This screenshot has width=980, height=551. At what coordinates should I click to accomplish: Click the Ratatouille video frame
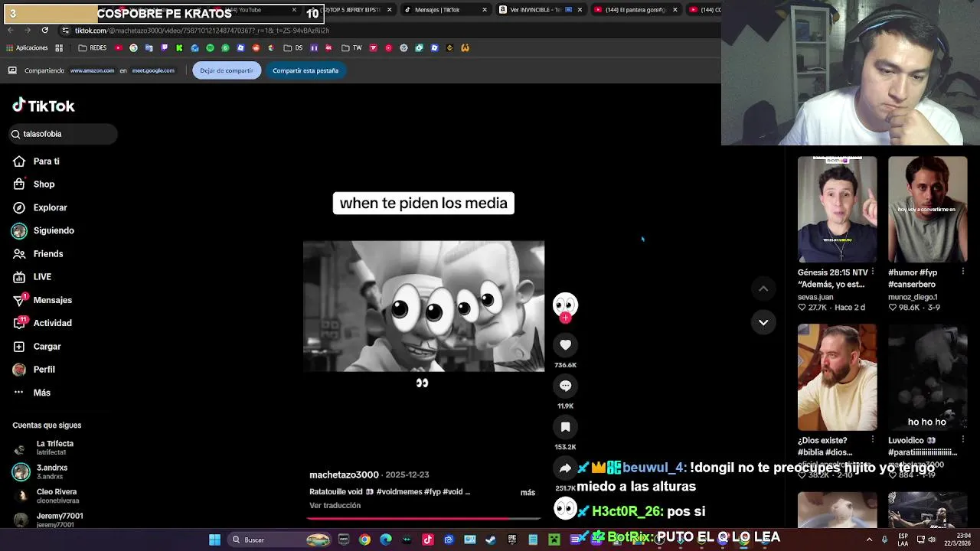(x=423, y=306)
